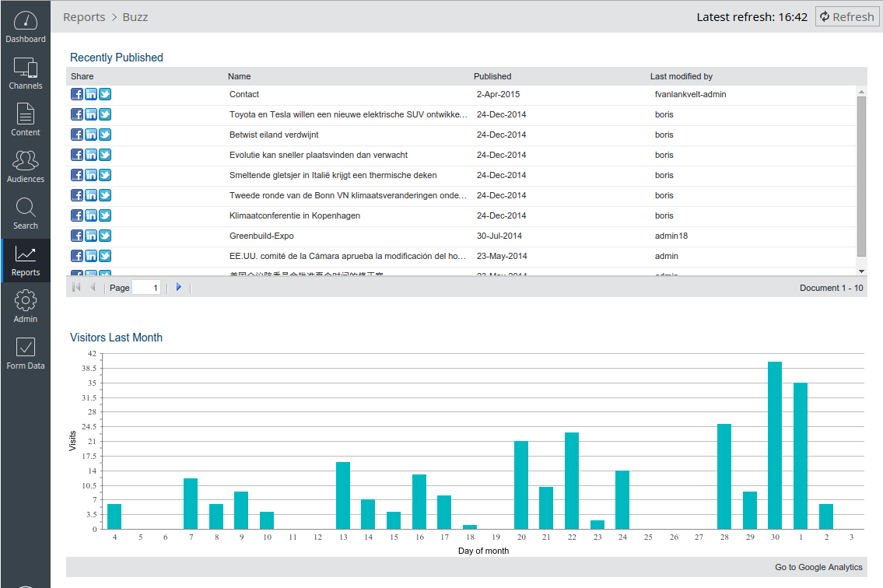Go to previous page of documents
The width and height of the screenshot is (883, 588).
[x=93, y=287]
